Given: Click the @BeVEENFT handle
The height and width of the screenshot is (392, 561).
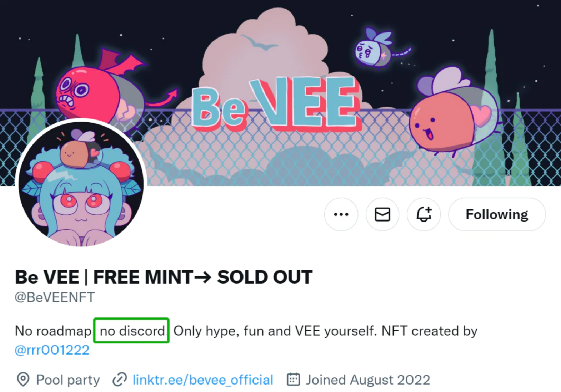Looking at the screenshot, I should 55,297.
